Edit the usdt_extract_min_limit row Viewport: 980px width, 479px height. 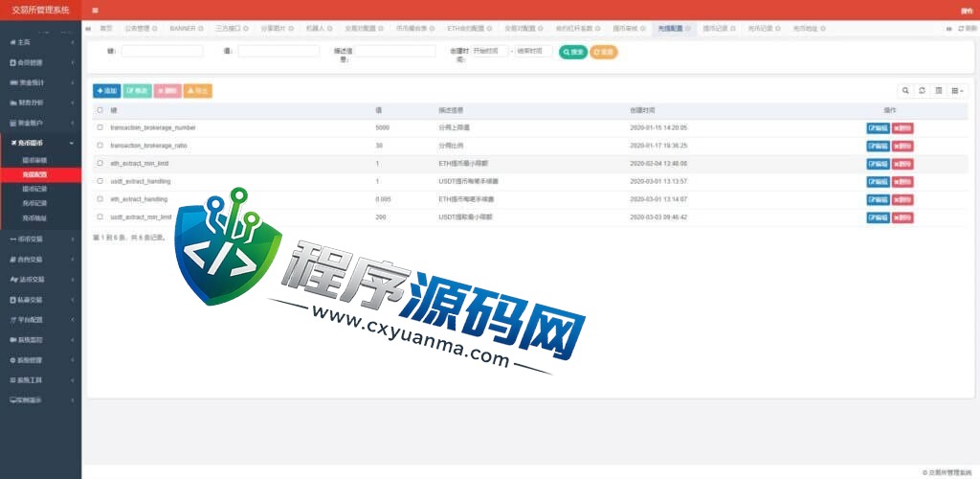pyautogui.click(x=878, y=217)
